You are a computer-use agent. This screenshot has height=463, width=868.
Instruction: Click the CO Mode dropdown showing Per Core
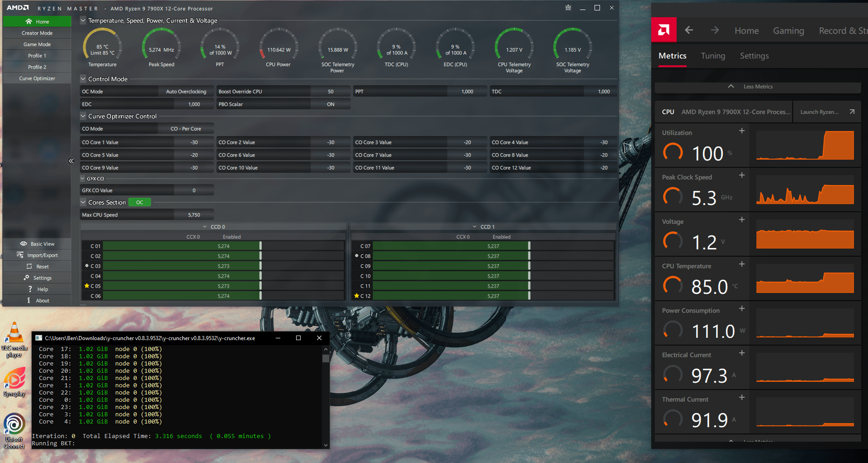185,128
